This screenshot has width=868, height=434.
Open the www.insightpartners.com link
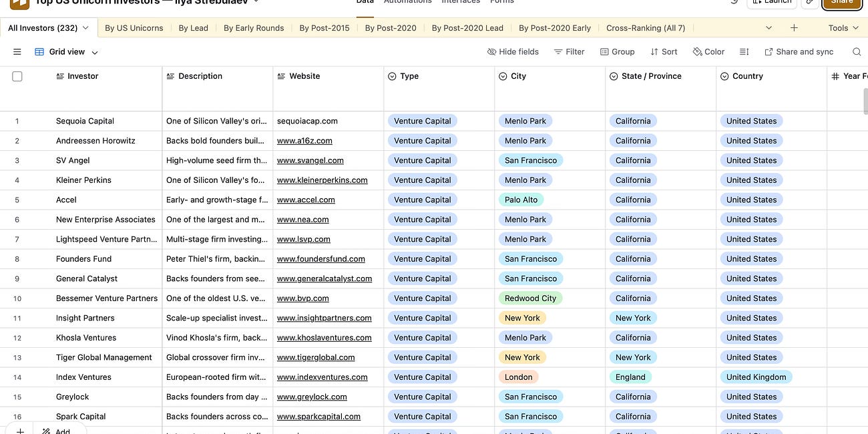[324, 318]
